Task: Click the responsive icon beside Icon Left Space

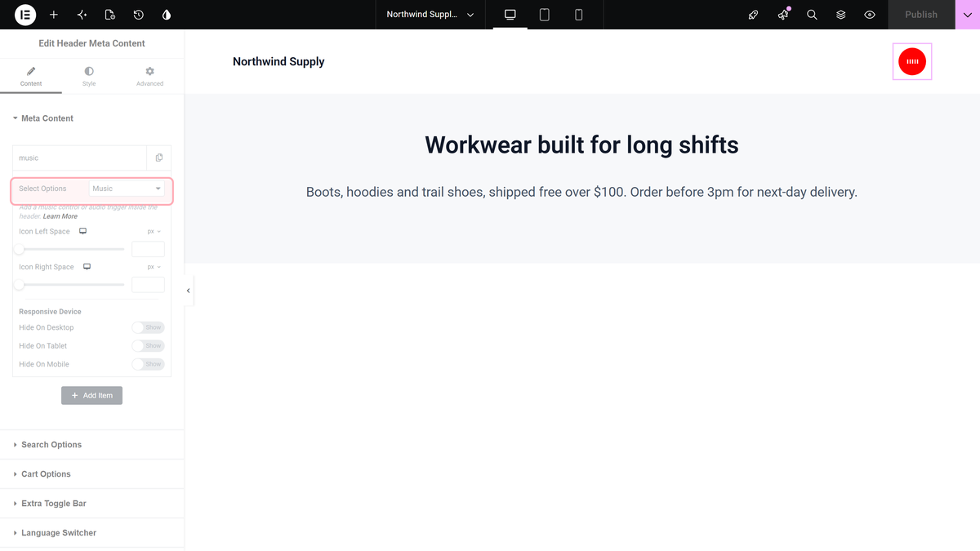Action: point(82,232)
